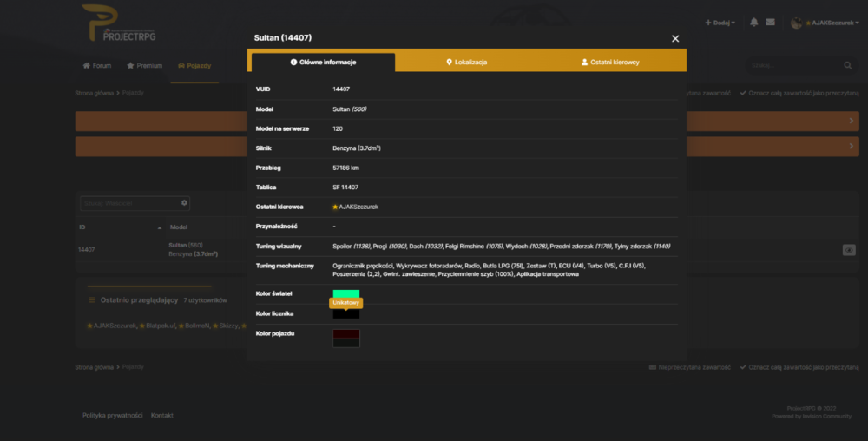Screen dimensions: 868x441
Task: Click the Strona główna top breadcrumb
Action: click(x=94, y=93)
